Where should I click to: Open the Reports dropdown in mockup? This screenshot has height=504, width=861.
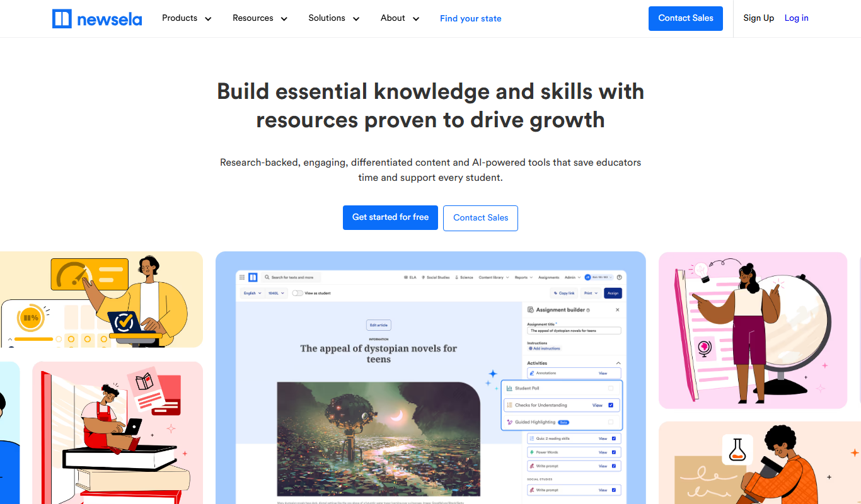coord(524,277)
